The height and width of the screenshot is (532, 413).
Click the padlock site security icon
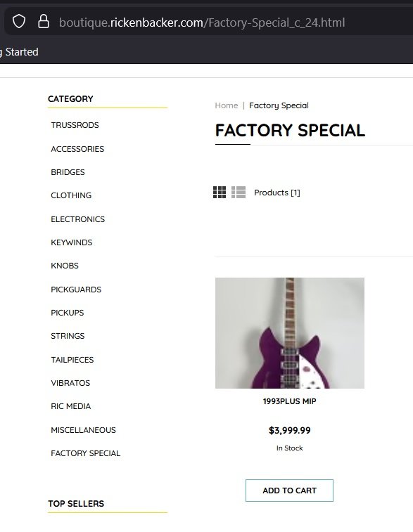pyautogui.click(x=44, y=22)
